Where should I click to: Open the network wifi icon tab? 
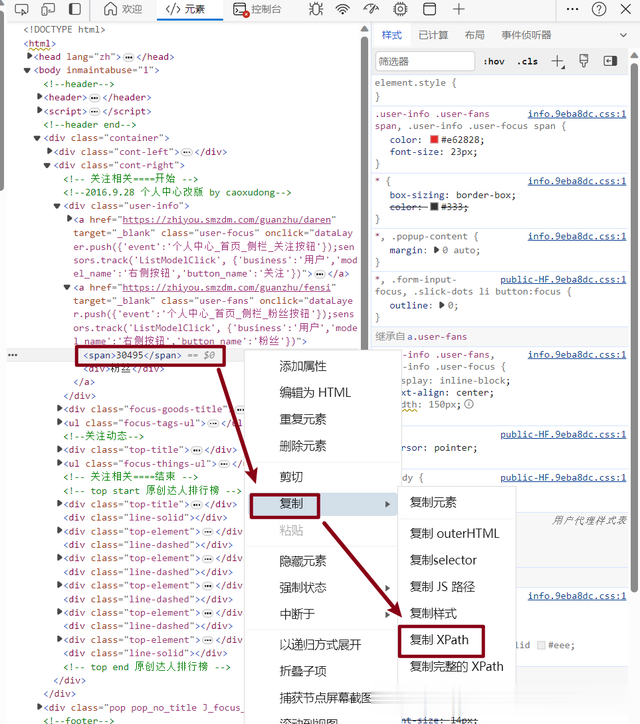pos(342,9)
